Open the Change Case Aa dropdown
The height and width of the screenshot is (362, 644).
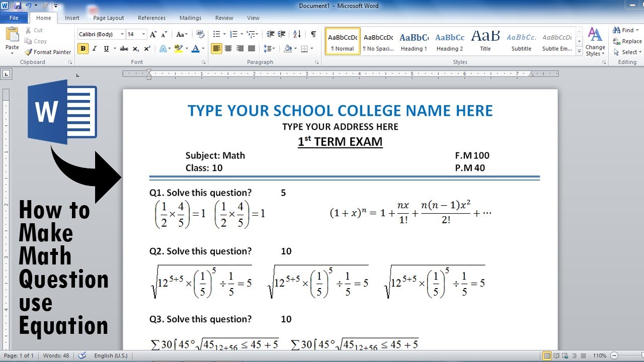click(x=182, y=34)
